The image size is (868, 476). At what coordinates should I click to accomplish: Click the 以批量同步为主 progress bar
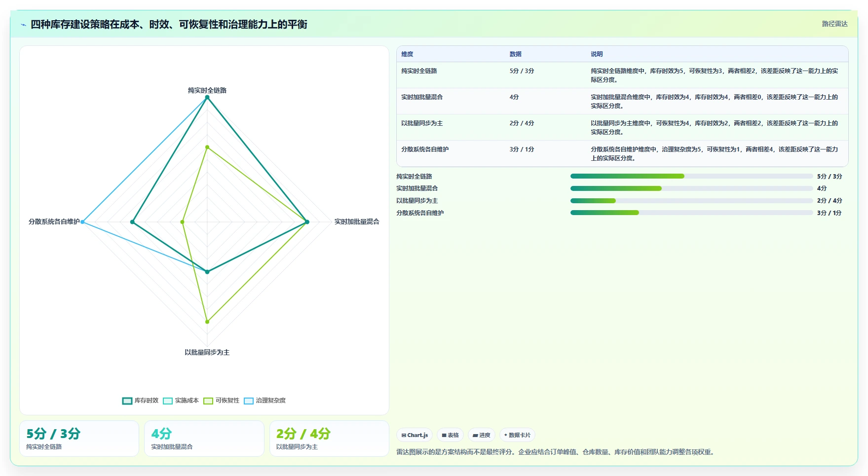point(691,201)
